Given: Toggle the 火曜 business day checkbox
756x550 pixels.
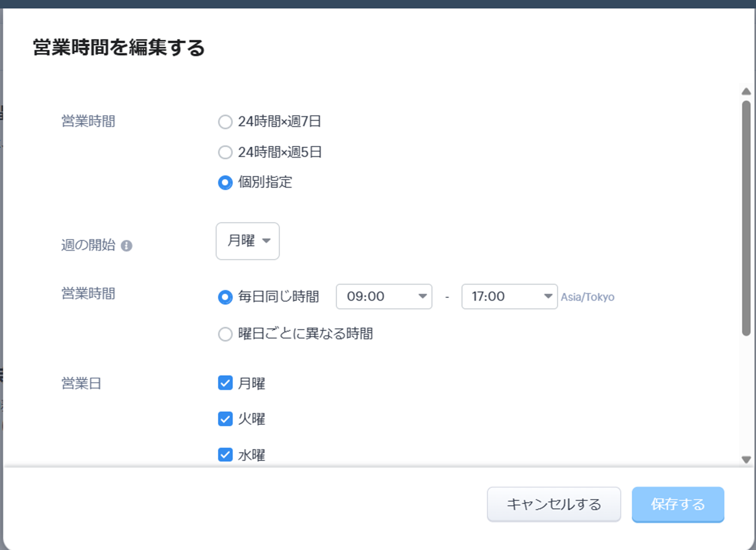Looking at the screenshot, I should (225, 419).
